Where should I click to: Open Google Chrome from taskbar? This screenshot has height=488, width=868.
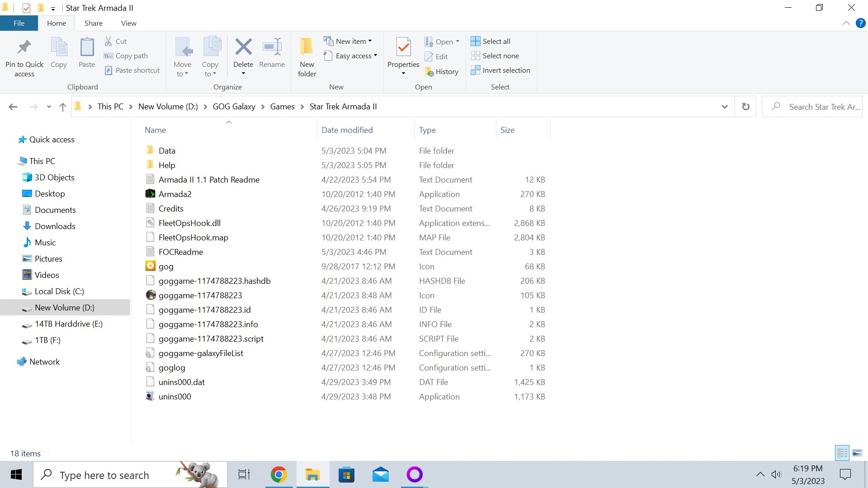click(279, 474)
